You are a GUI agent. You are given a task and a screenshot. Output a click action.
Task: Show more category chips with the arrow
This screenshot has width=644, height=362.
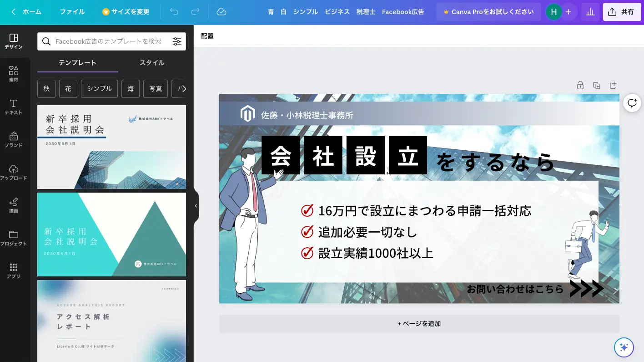tap(183, 89)
